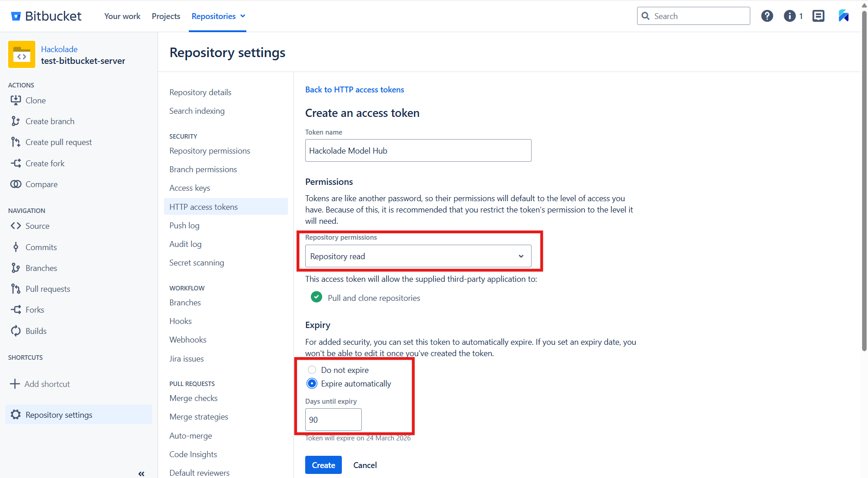Click the Bitbucket logo

(x=45, y=15)
